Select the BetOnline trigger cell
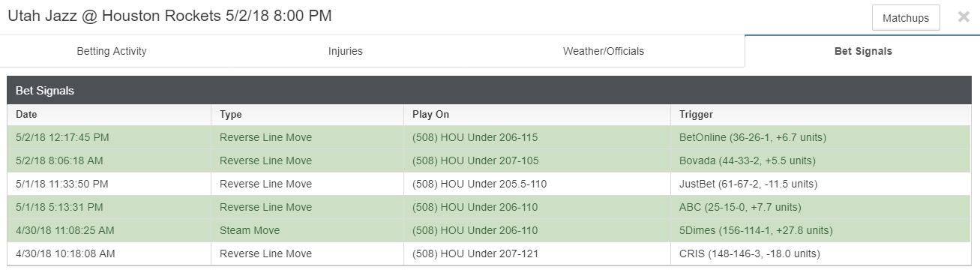980x276 pixels. [x=821, y=137]
